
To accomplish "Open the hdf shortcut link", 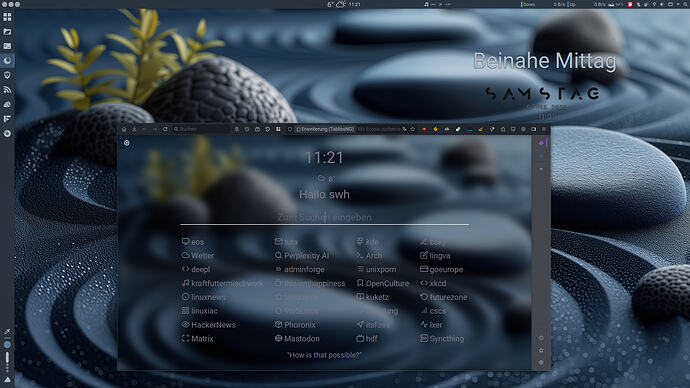I will 367,339.
